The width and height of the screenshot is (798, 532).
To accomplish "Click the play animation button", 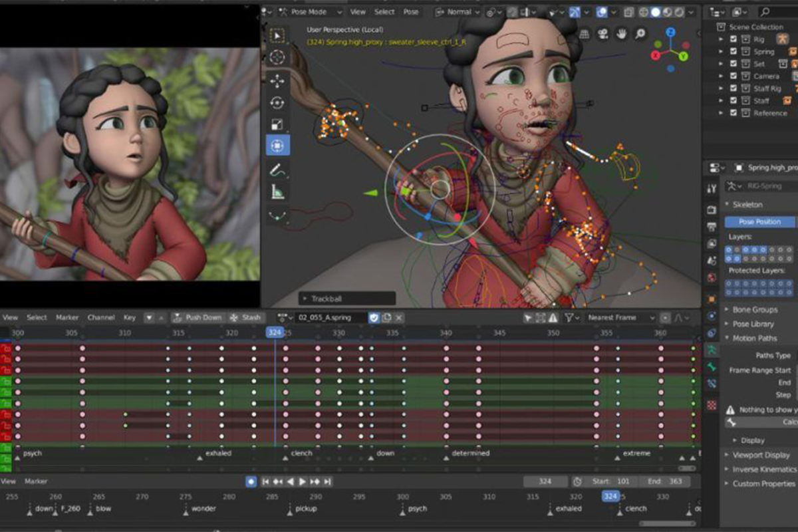I will (x=302, y=481).
